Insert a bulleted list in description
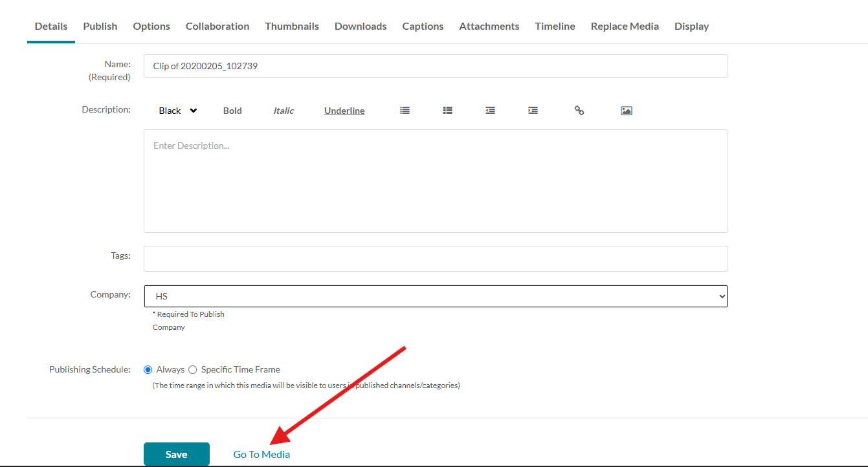The height and width of the screenshot is (467, 868). [x=405, y=111]
